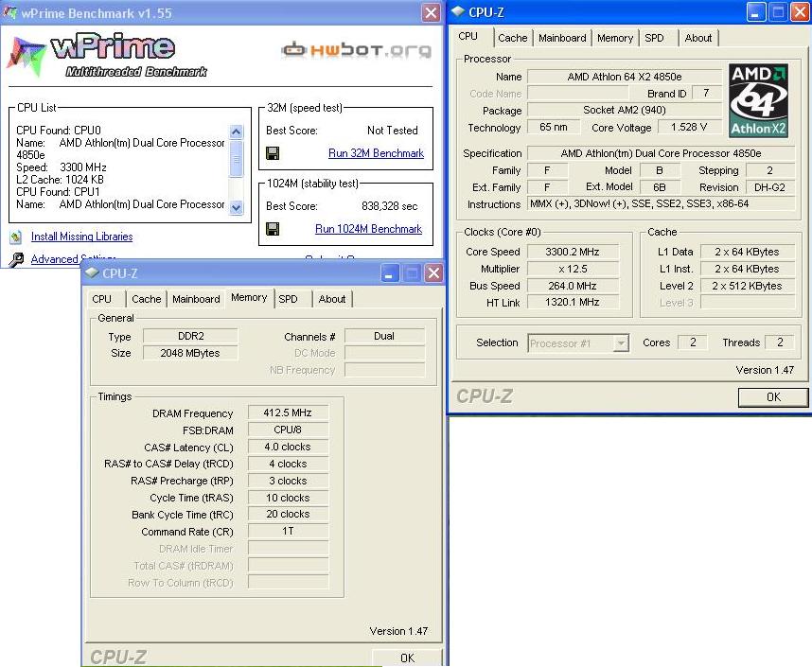Click the wPrime colorful logo graphic
Viewport: 812px width, 667px height.
pos(26,56)
